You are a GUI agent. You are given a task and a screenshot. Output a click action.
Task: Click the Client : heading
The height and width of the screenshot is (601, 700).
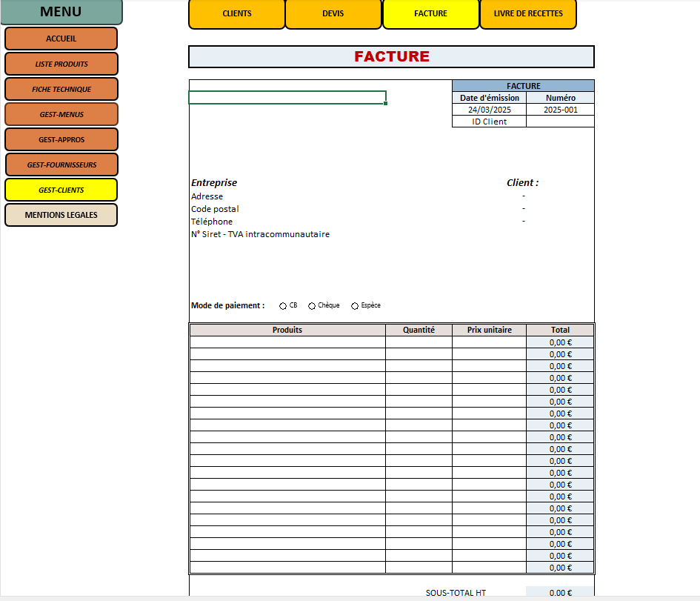click(522, 182)
